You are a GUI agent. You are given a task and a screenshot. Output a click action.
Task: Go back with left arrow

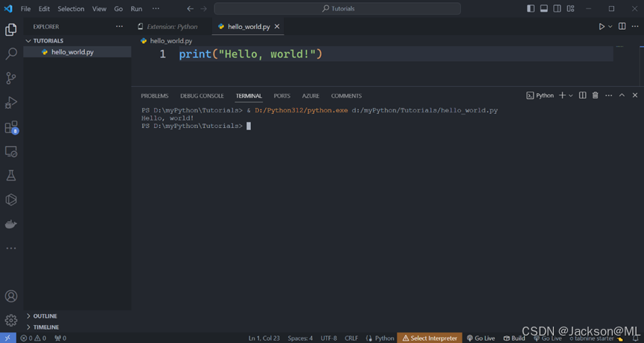pyautogui.click(x=190, y=9)
